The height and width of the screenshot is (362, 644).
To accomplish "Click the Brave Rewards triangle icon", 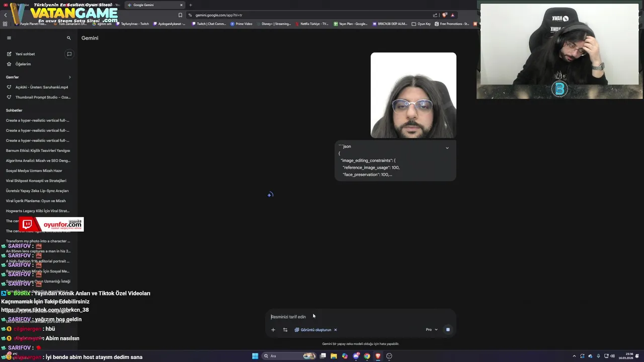I will pyautogui.click(x=453, y=15).
